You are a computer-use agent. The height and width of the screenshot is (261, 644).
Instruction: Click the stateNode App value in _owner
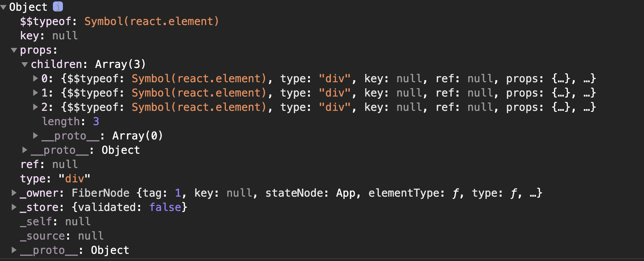346,193
